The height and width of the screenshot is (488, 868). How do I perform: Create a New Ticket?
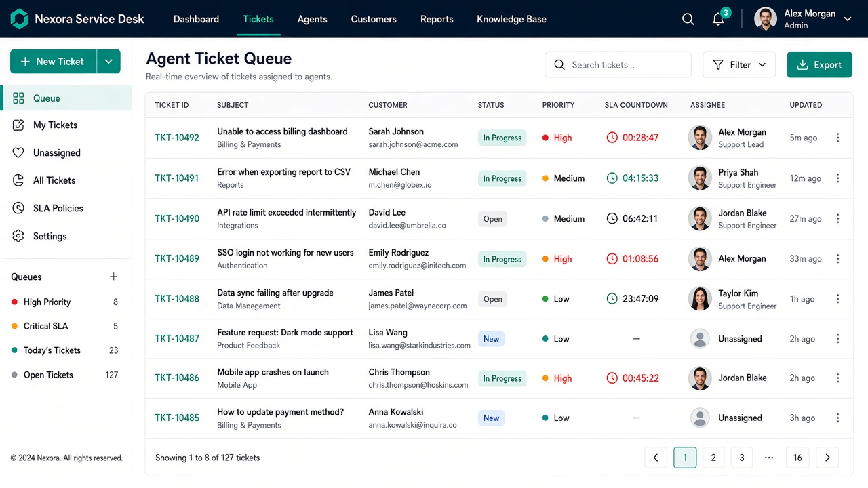(54, 62)
